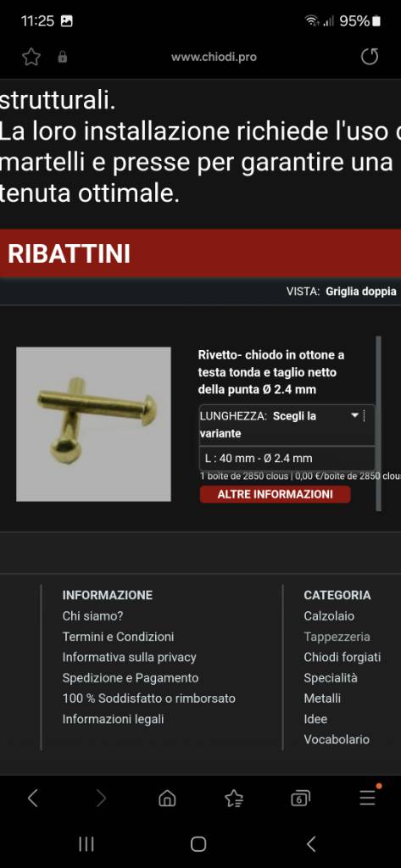Open the Chi siamo? link
This screenshot has height=868, width=401.
click(92, 615)
